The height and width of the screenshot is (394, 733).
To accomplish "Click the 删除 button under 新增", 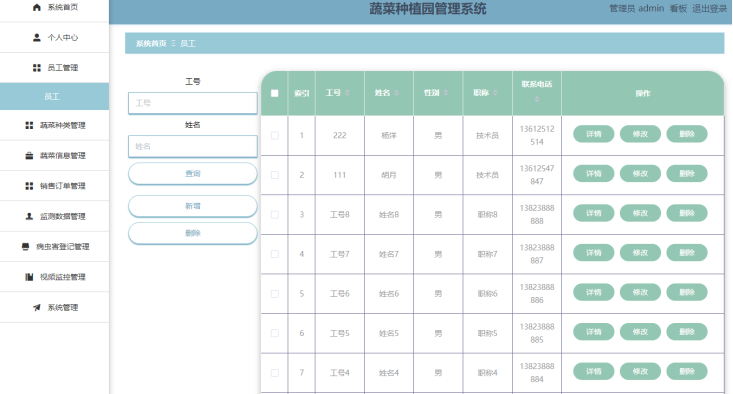I will pyautogui.click(x=193, y=233).
